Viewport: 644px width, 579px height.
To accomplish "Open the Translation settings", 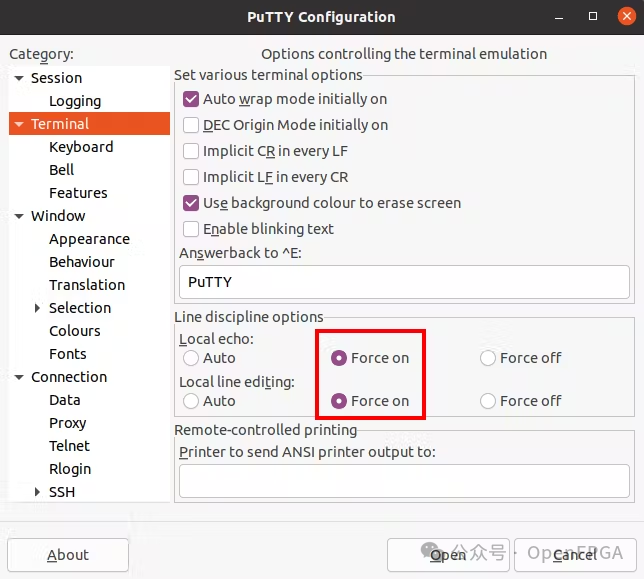I will (x=87, y=285).
